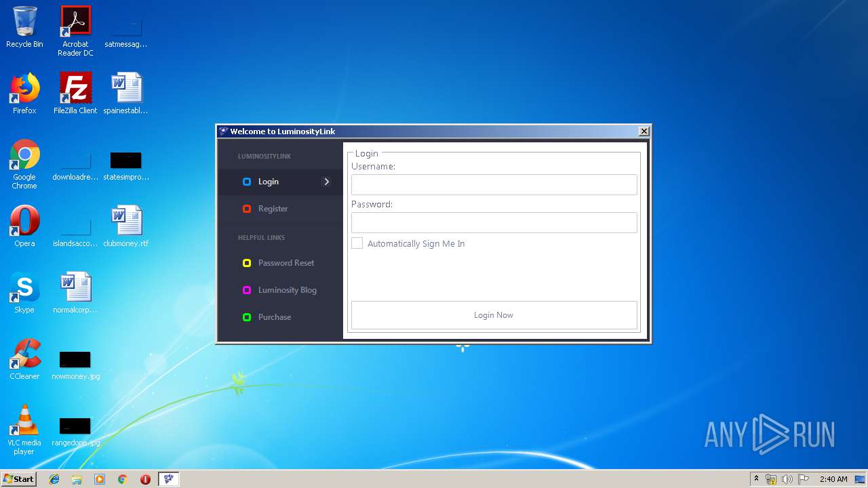
Task: Select the Recycle Bin desktop icon
Action: click(24, 28)
